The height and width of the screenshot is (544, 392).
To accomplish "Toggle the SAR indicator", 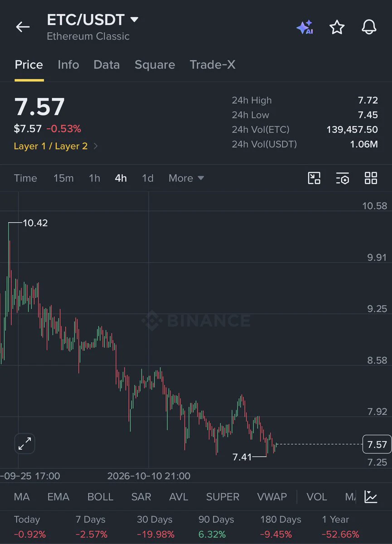I will 141,497.
